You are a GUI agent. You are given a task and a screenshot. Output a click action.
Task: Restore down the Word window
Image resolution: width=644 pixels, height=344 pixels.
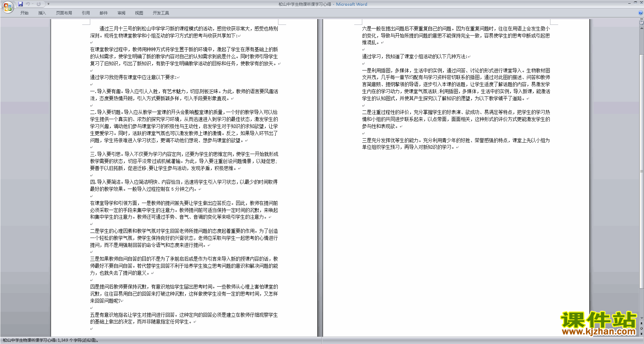coord(635,3)
